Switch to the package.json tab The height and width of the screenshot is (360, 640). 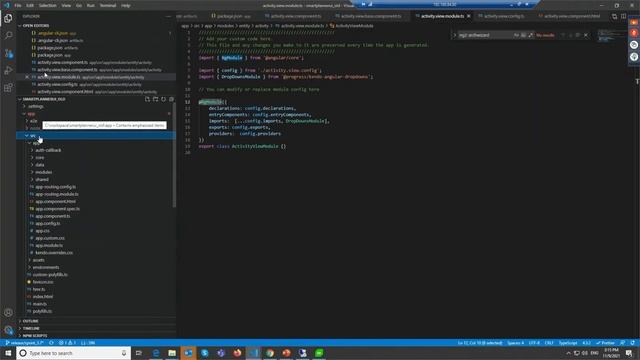tap(231, 16)
